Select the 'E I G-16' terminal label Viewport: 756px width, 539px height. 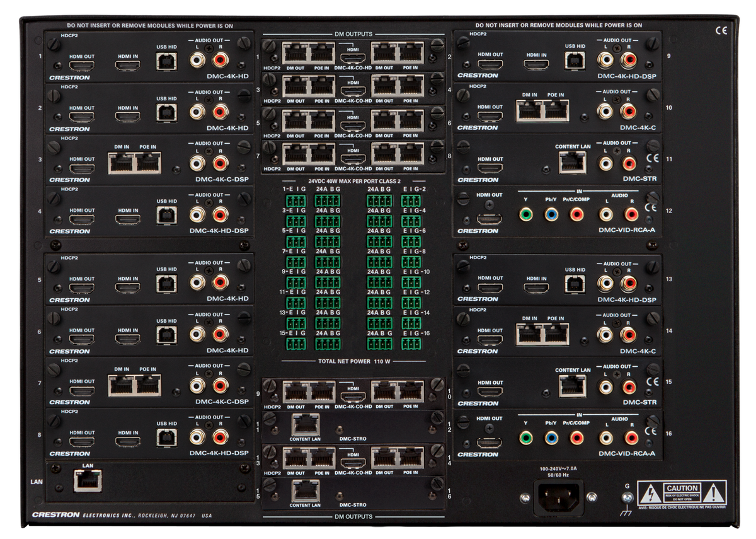tap(416, 332)
